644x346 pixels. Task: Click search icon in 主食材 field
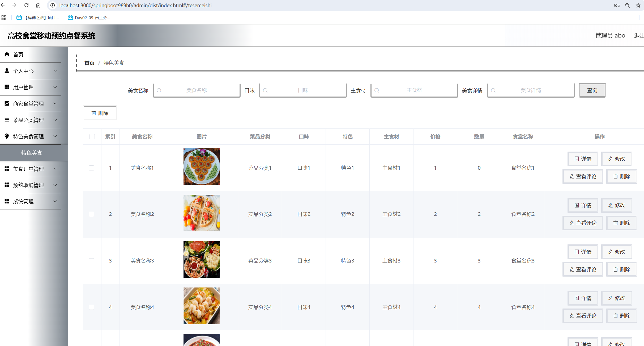(377, 90)
